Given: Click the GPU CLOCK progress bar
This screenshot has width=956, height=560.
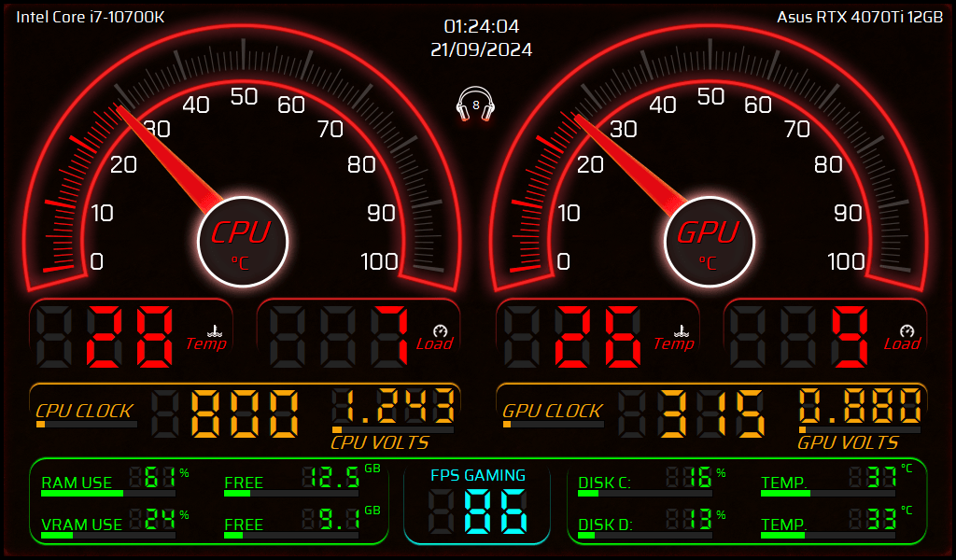Looking at the screenshot, I should point(553,424).
